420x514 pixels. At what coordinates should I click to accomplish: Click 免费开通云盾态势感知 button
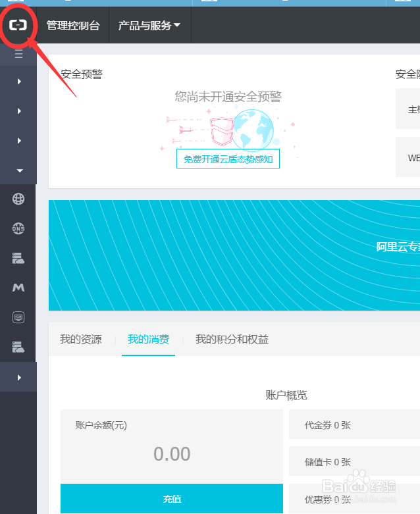[x=228, y=159]
